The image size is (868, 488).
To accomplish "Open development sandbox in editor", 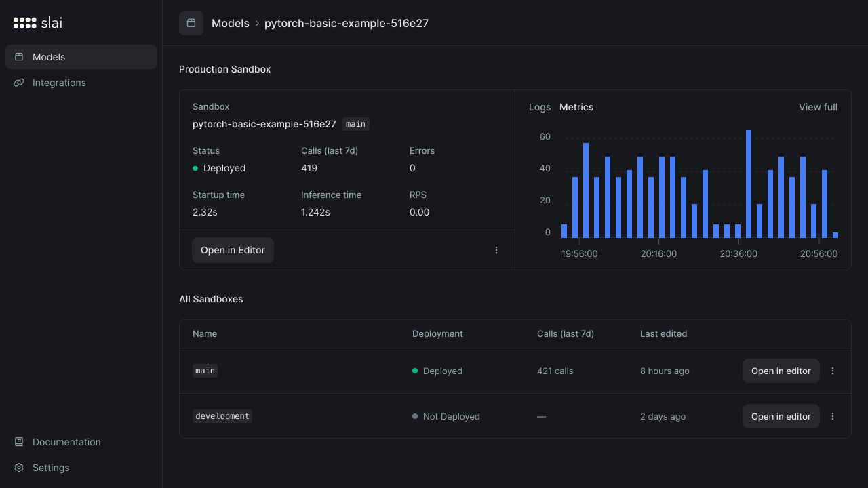I will [781, 416].
